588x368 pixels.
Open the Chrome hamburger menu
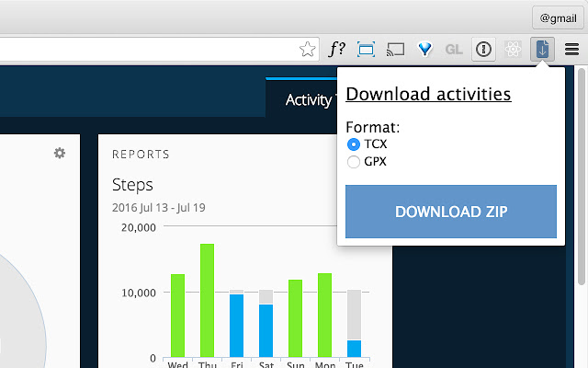pyautogui.click(x=571, y=49)
